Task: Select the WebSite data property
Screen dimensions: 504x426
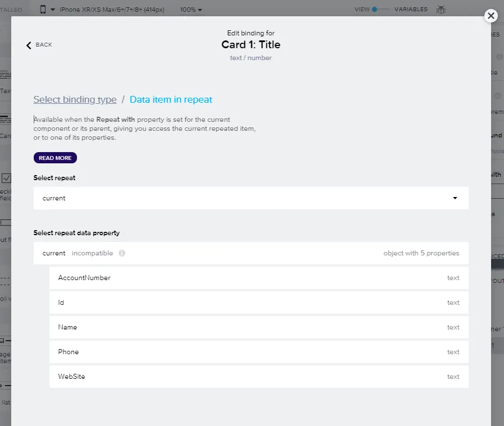Action: point(258,377)
